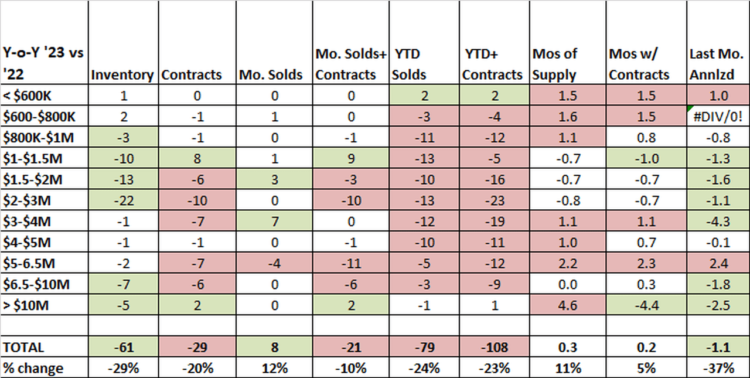
Task: Click the Last Mo. Annlzd -37% cell
Action: pyautogui.click(x=717, y=368)
